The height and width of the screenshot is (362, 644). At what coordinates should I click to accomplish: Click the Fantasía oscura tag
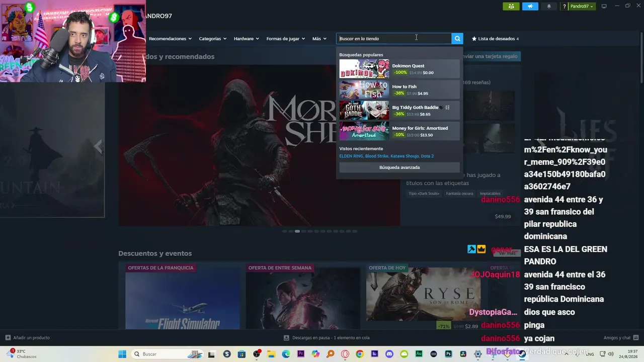459,194
